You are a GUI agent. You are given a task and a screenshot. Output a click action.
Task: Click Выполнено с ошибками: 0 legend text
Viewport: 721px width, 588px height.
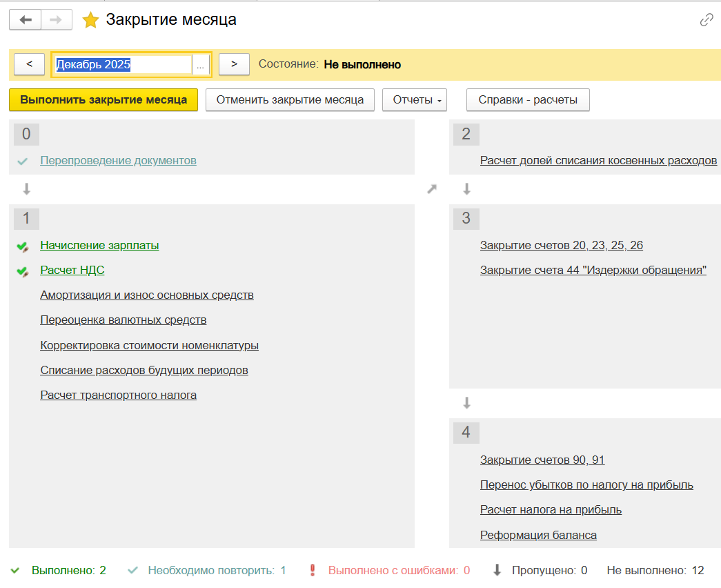coord(399,570)
